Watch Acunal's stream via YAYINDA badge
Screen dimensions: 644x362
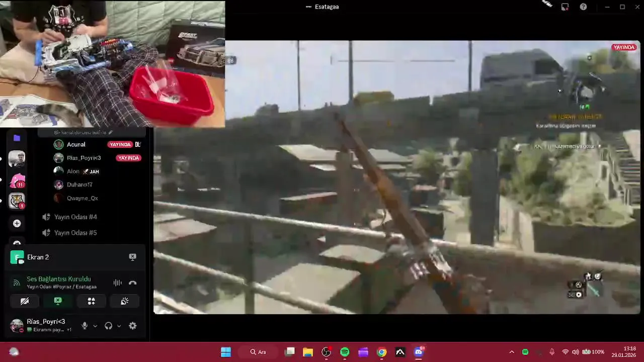(120, 144)
